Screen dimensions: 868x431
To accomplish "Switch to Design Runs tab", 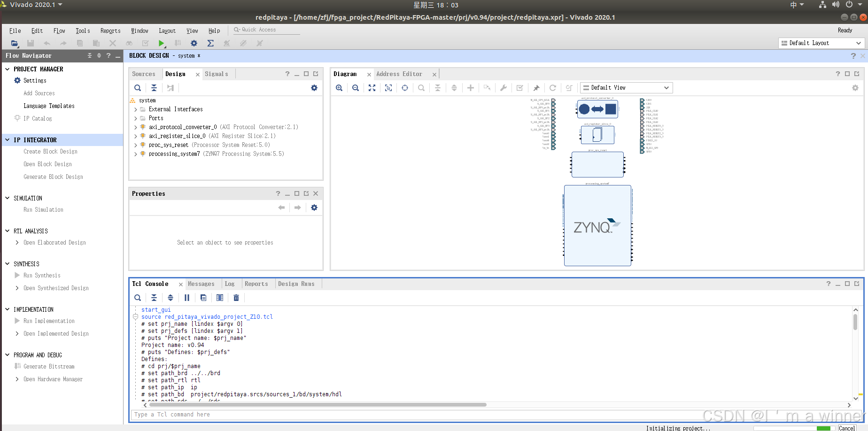I will pyautogui.click(x=296, y=284).
